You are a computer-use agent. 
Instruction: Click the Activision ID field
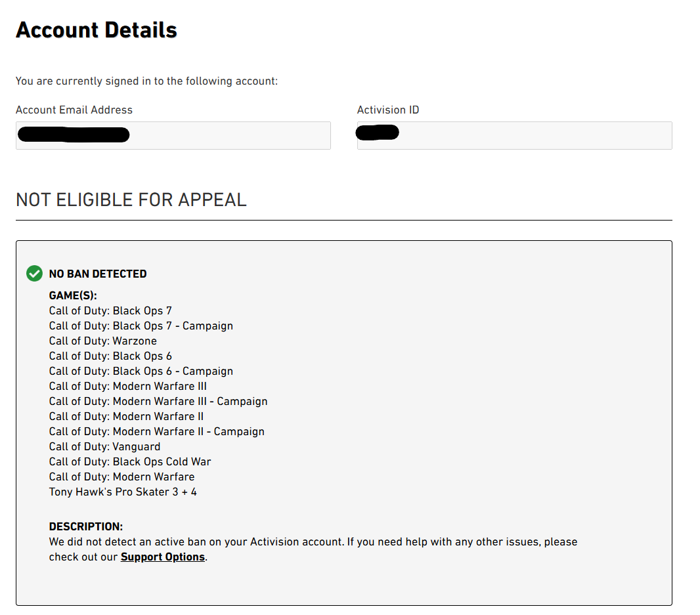coord(514,135)
